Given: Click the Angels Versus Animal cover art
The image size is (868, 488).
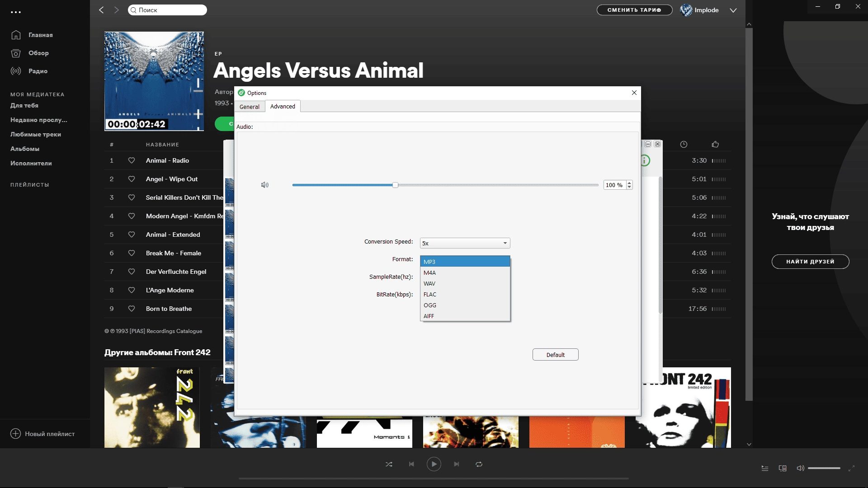Looking at the screenshot, I should tap(154, 81).
